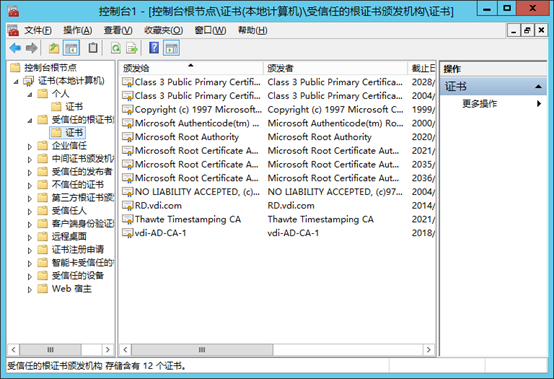Expand the 证书注册申请 tree node

point(30,250)
